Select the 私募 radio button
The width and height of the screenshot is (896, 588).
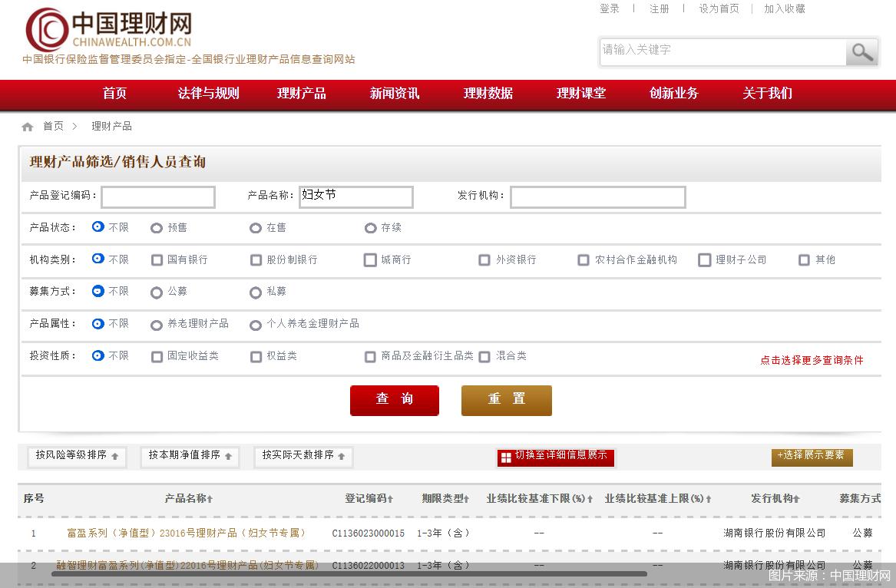click(255, 292)
